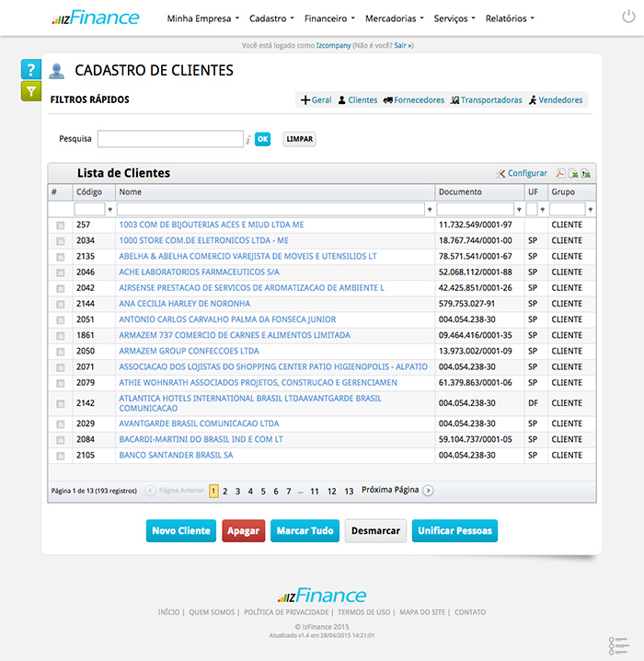The width and height of the screenshot is (644, 661).
Task: Expand the Grupo column filter options
Action: pos(591,210)
